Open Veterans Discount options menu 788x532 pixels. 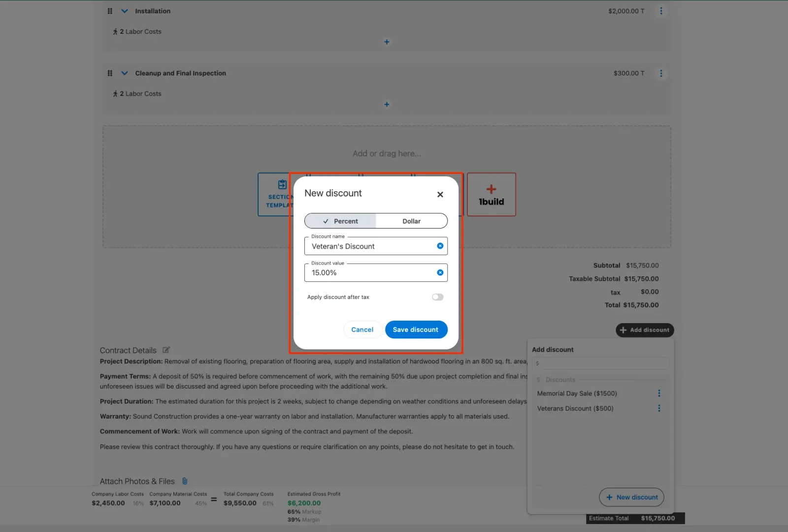659,408
